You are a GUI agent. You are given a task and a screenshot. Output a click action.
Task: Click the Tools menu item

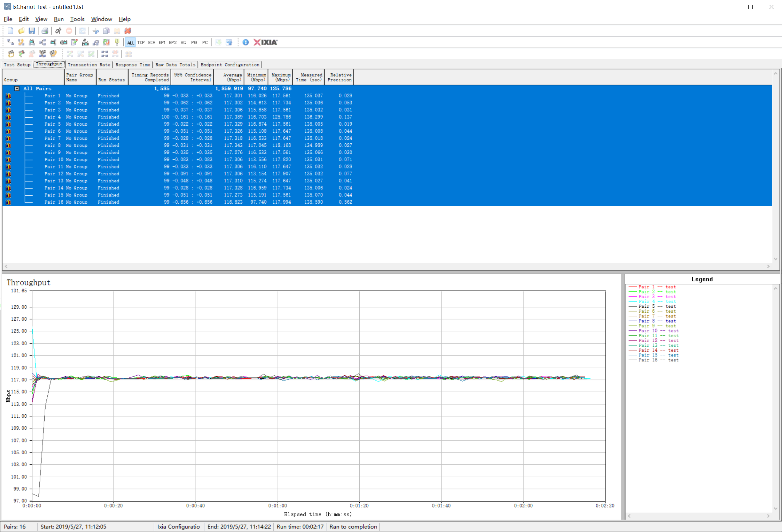(78, 19)
